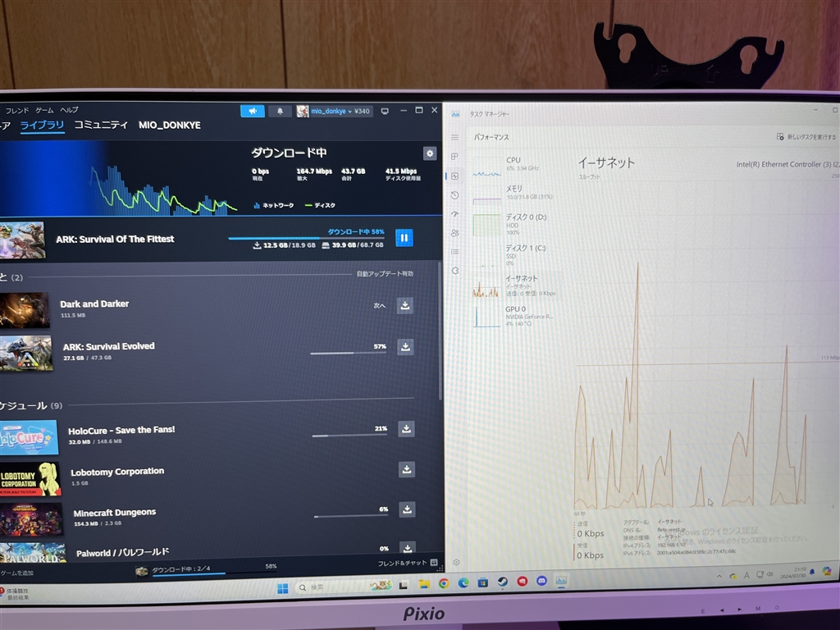840x630 pixels.
Task: Open Google Chrome from taskbar
Action: [x=444, y=584]
